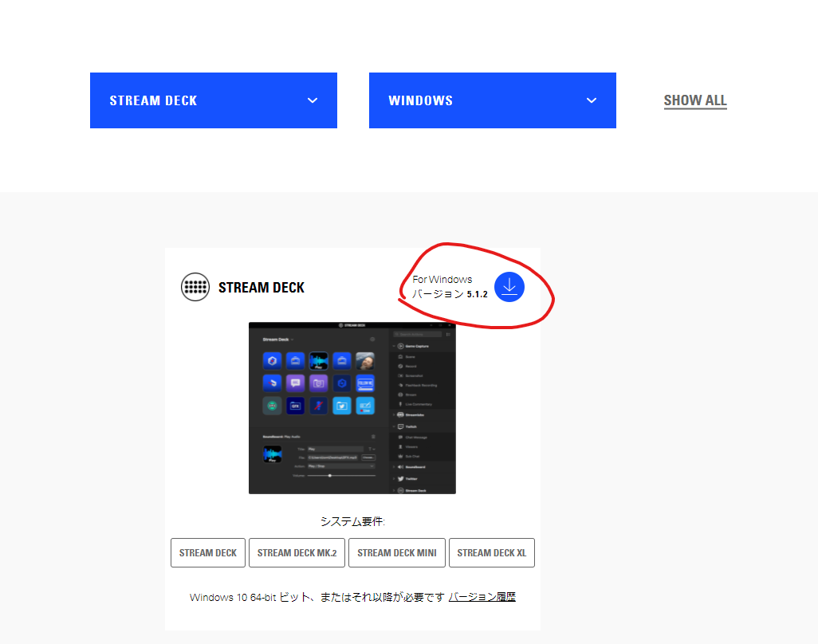The height and width of the screenshot is (644, 818).
Task: Click the Stream Deck grid logo icon
Action: 195,287
